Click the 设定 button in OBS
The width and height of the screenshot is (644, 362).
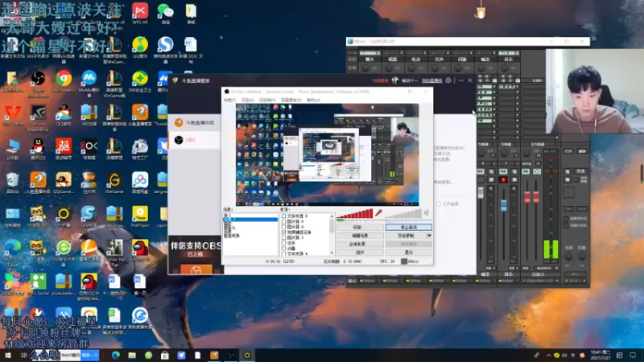[360, 227]
